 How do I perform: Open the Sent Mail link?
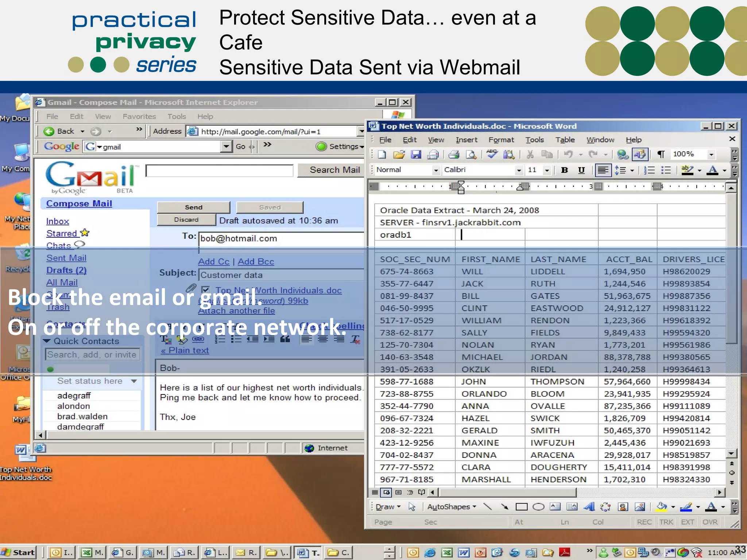[x=66, y=258]
